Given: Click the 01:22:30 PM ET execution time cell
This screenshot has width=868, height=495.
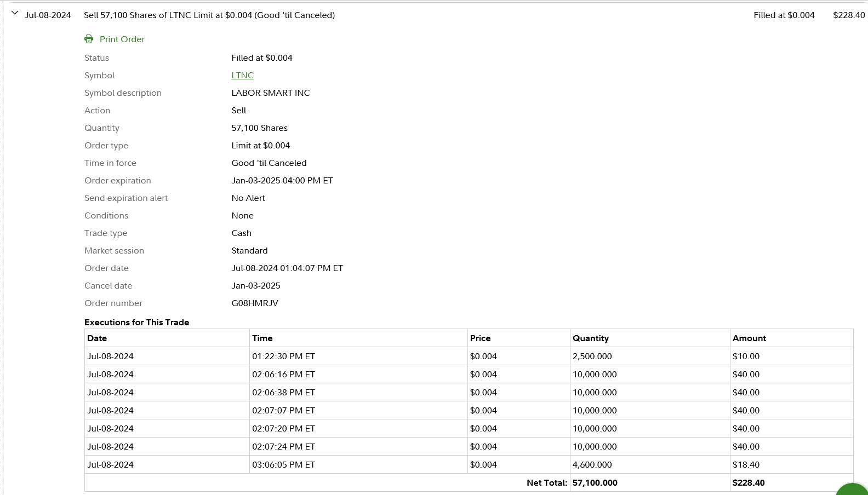Looking at the screenshot, I should pos(283,356).
